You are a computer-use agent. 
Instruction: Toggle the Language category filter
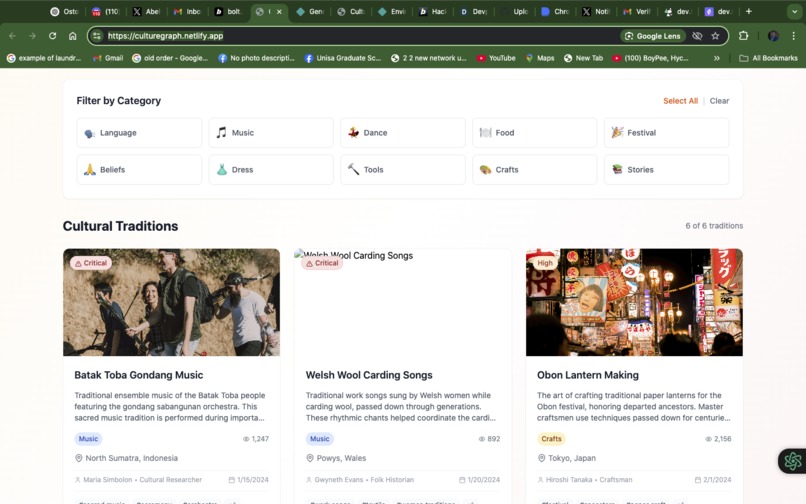(x=139, y=133)
